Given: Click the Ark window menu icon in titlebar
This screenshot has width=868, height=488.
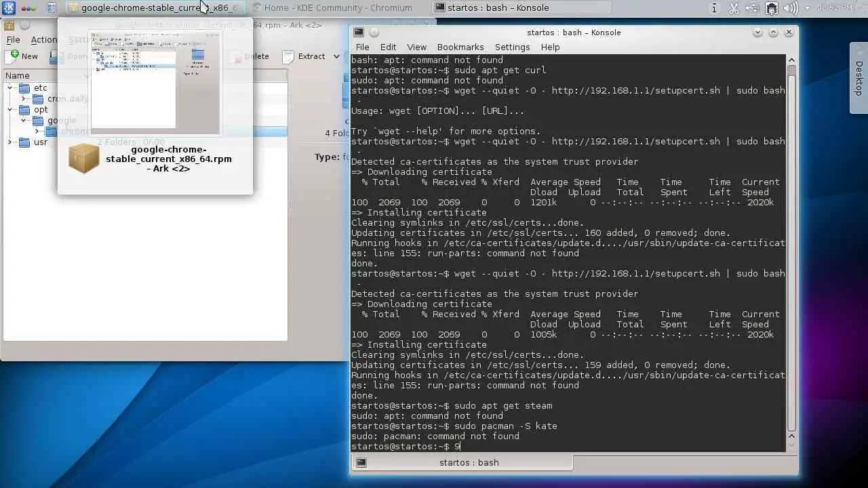Looking at the screenshot, I should [9, 26].
